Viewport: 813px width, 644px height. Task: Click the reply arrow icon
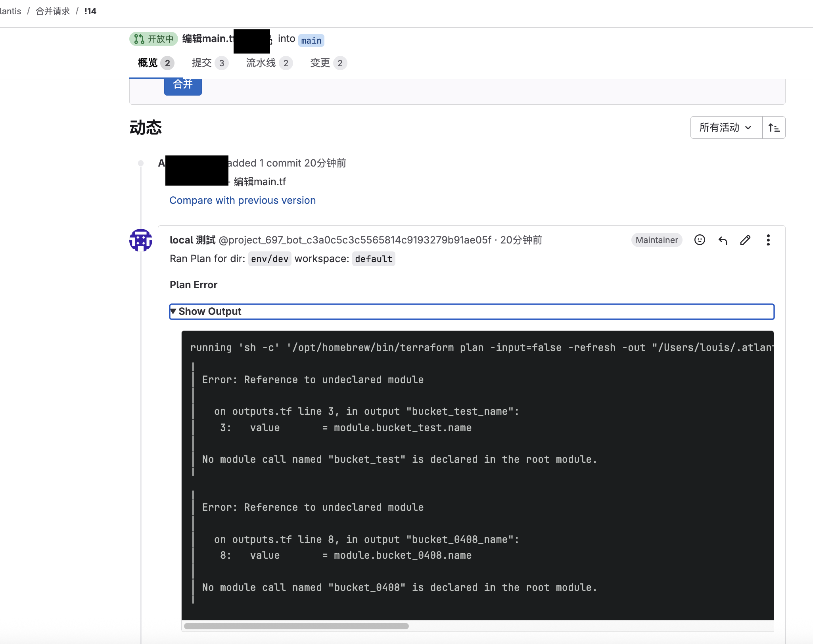coord(723,240)
